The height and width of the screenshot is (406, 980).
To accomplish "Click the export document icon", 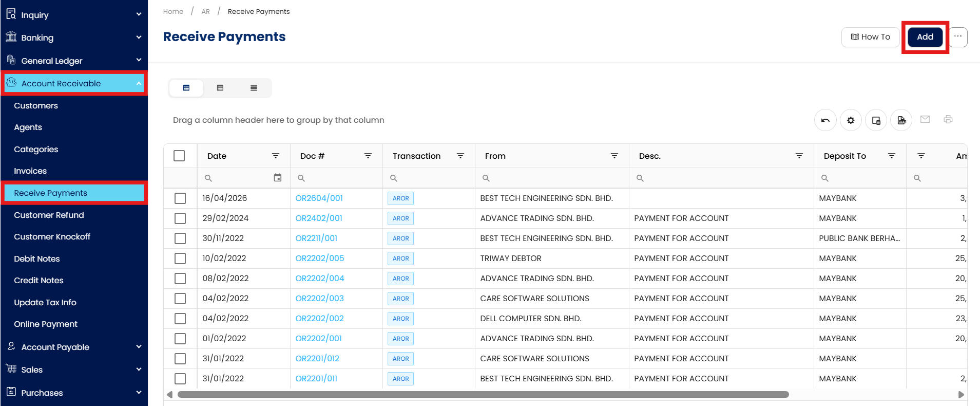I will pos(901,120).
